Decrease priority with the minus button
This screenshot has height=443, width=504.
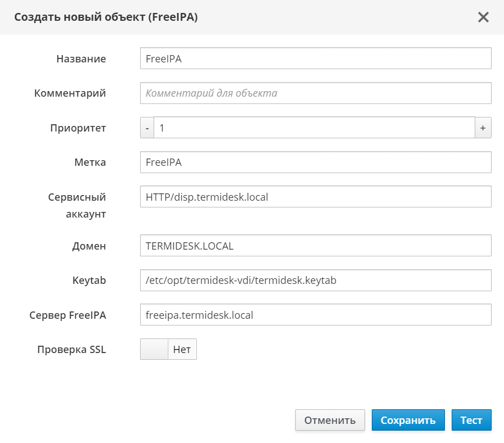tap(147, 128)
